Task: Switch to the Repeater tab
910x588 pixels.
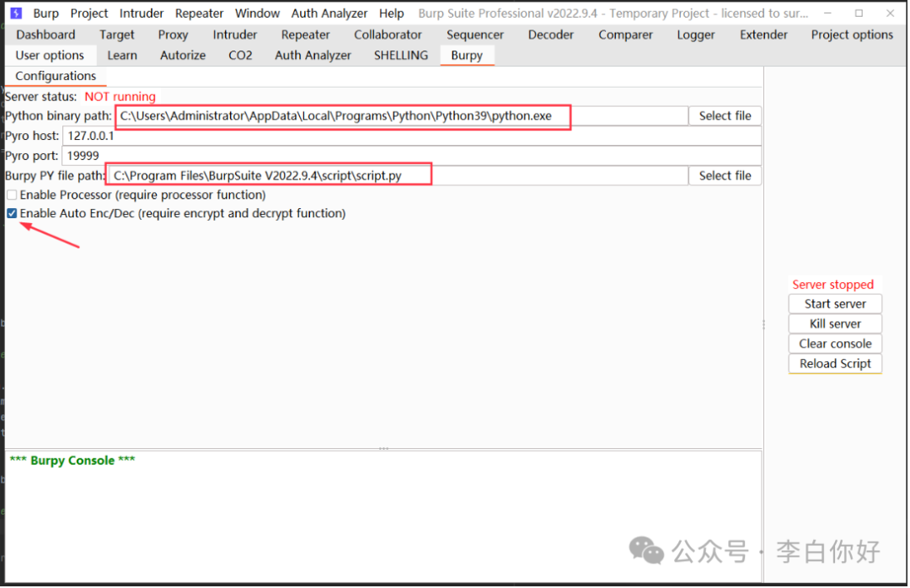Action: point(305,35)
